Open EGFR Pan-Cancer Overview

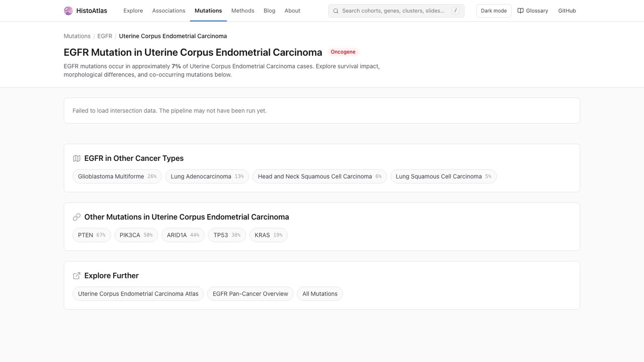(250, 294)
